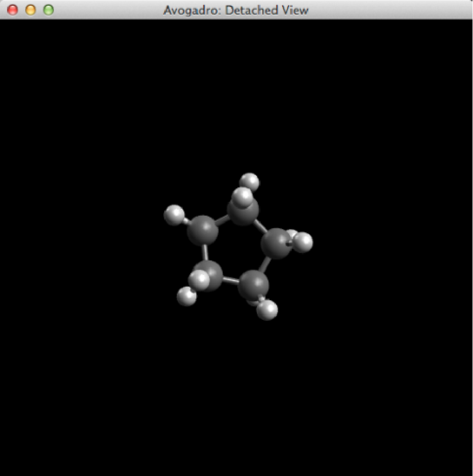Image resolution: width=473 pixels, height=476 pixels.
Task: Select the hydrogen on the far right
Action: click(x=302, y=242)
